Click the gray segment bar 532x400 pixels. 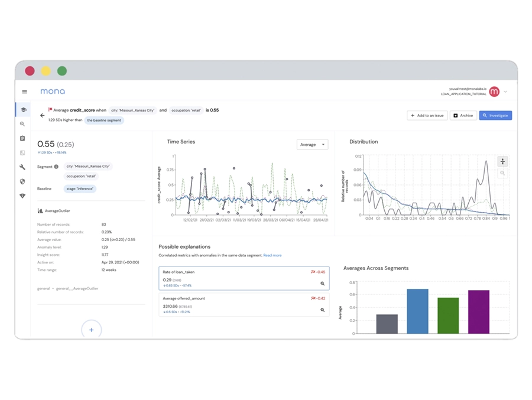(x=387, y=324)
